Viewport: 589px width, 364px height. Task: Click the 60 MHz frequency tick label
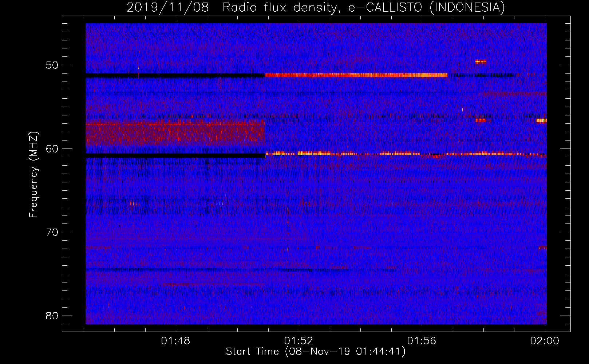(52, 149)
